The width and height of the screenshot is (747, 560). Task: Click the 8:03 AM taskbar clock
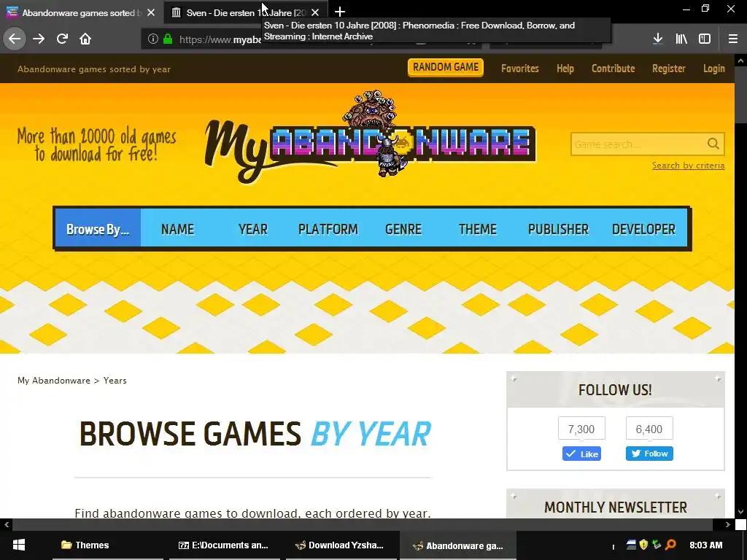click(705, 545)
